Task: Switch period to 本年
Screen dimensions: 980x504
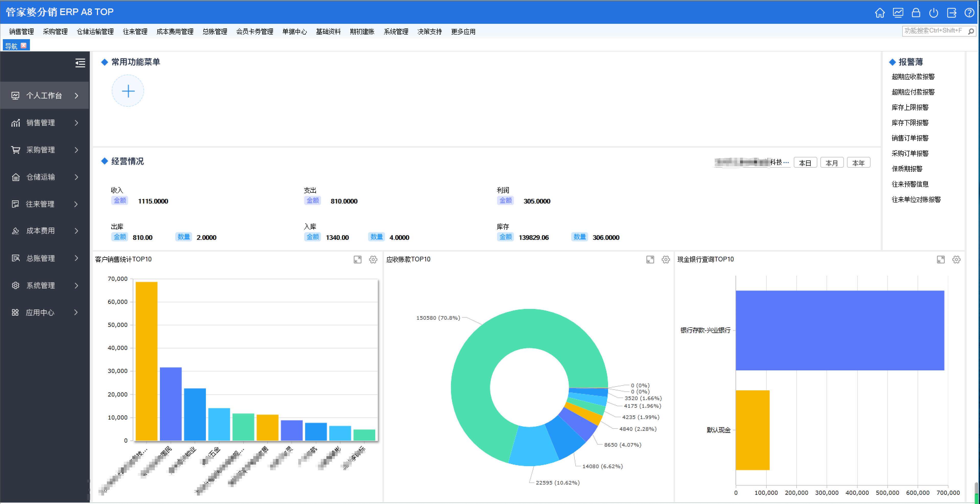Action: click(x=858, y=163)
